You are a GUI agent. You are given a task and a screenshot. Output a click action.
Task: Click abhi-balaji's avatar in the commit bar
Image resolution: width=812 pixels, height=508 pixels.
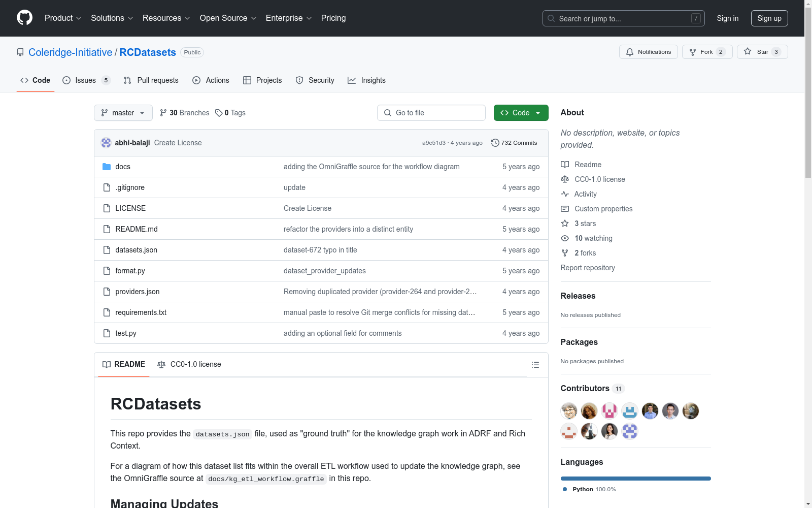(x=106, y=143)
